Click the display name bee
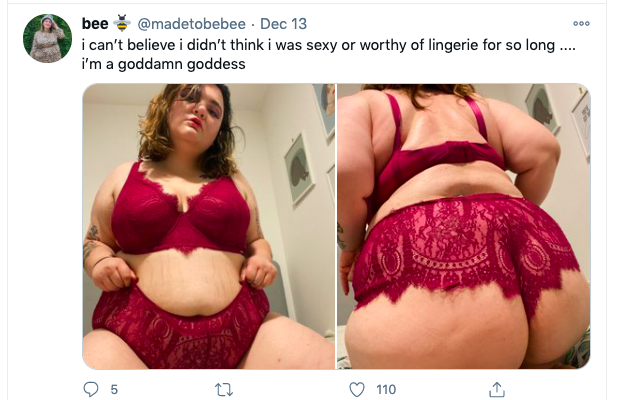This screenshot has height=400, width=633. pos(95,23)
